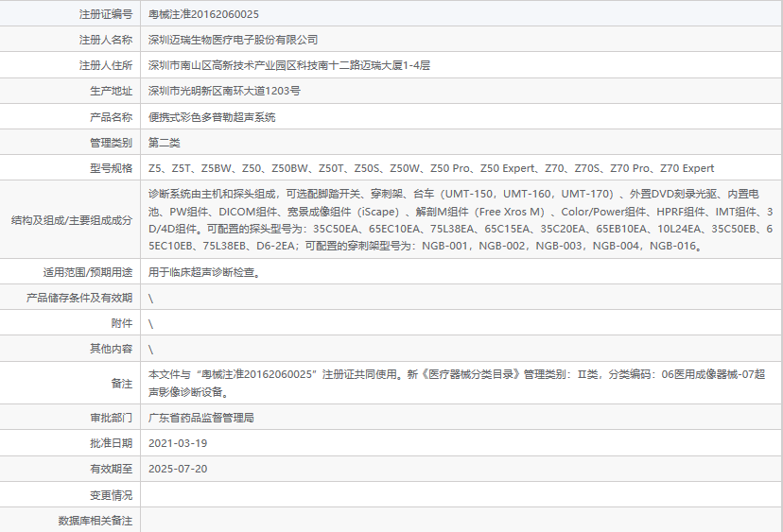This screenshot has width=783, height=532.
Task: Click the address ending in 迈瑞大厦1-4层
Action: 289,65
